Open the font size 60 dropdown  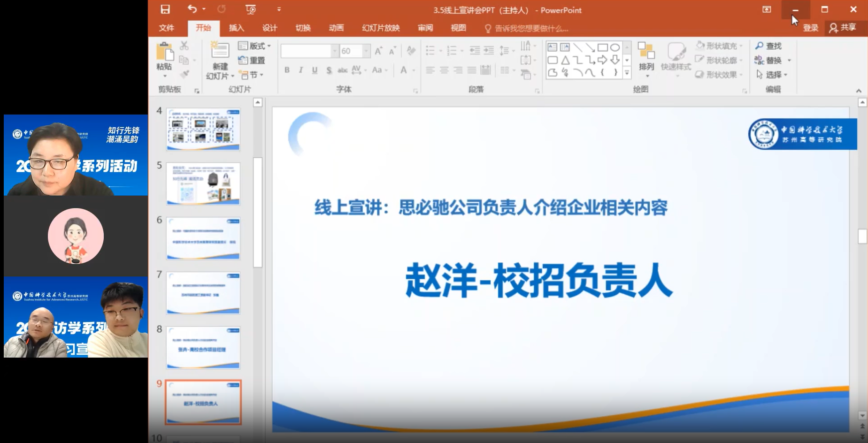[366, 51]
